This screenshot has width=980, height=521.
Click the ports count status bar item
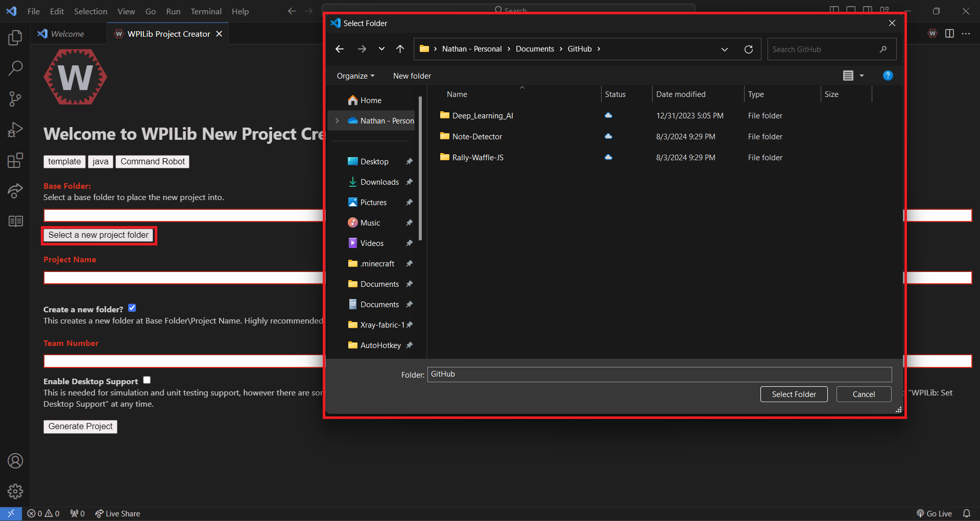click(78, 513)
